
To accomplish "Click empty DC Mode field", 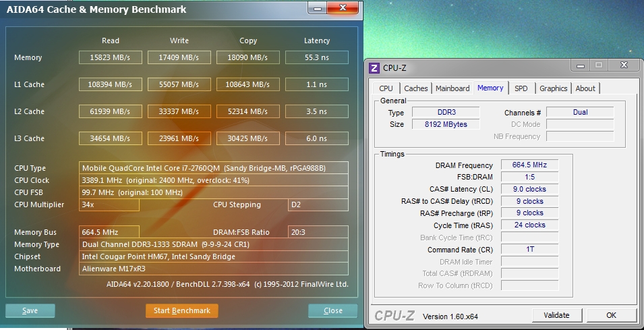I will [580, 124].
